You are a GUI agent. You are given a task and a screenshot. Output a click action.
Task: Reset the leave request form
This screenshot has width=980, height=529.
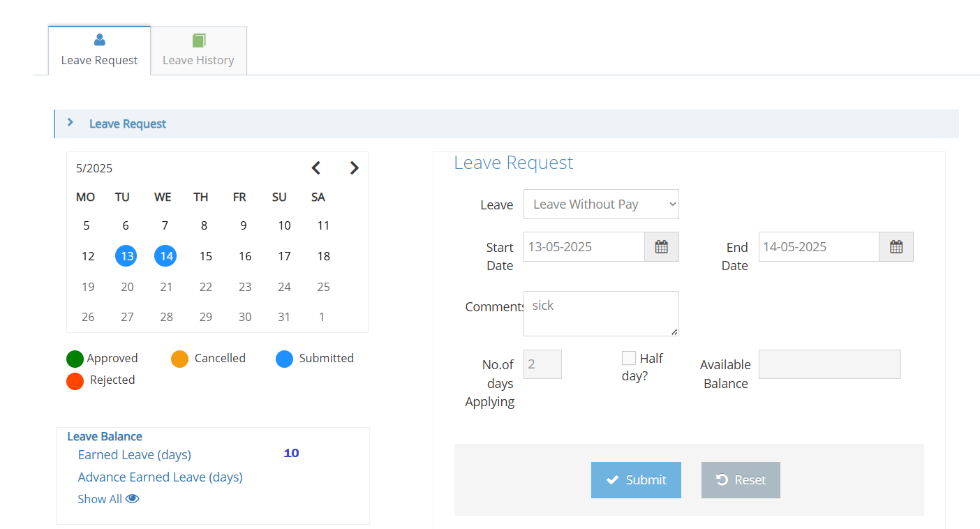pyautogui.click(x=741, y=480)
